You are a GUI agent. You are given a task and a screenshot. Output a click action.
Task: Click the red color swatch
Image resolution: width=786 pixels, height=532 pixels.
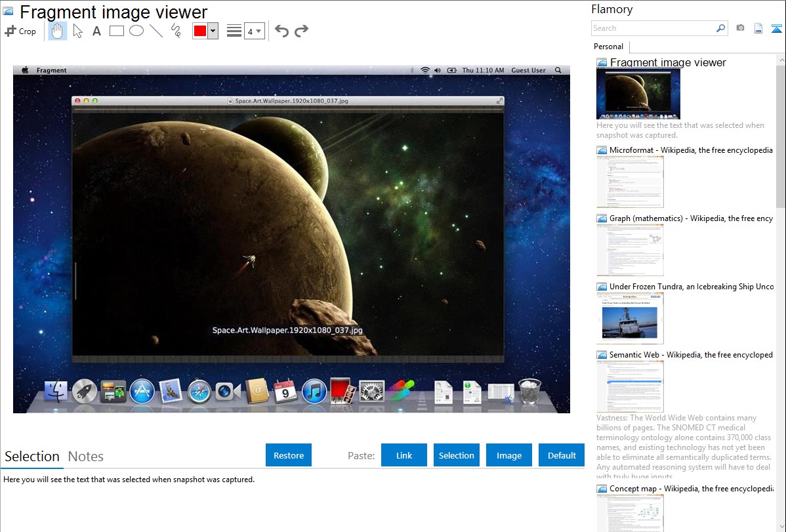[200, 31]
